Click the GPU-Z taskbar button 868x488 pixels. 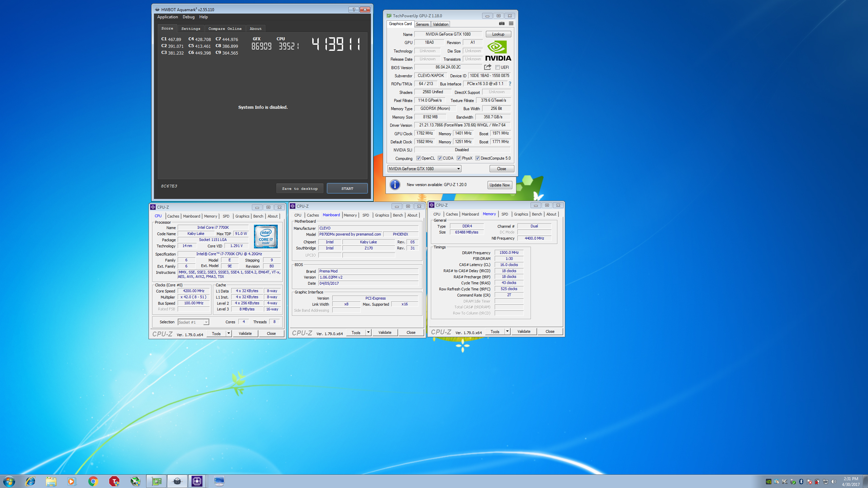point(156,481)
